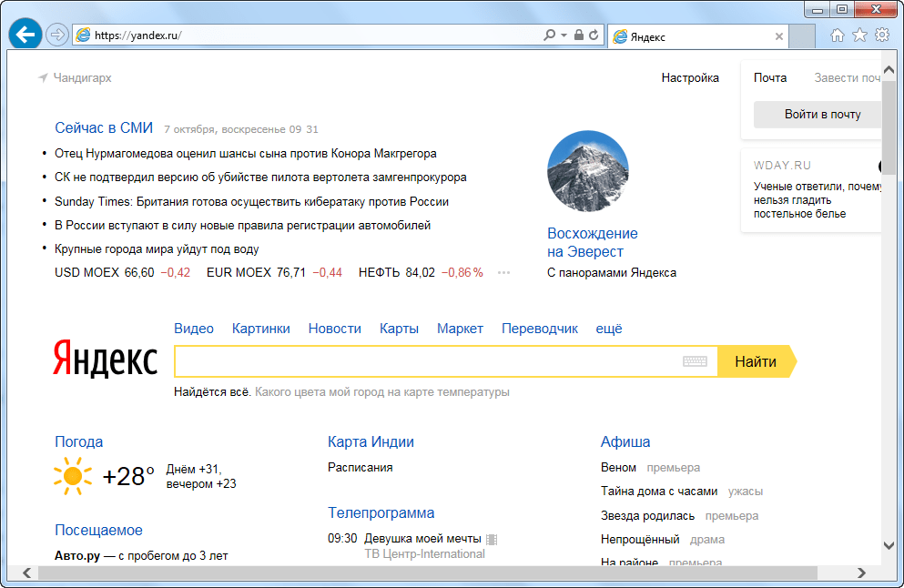The image size is (904, 588).
Task: Click the search magnifier icon in the address bar
Action: 549,35
